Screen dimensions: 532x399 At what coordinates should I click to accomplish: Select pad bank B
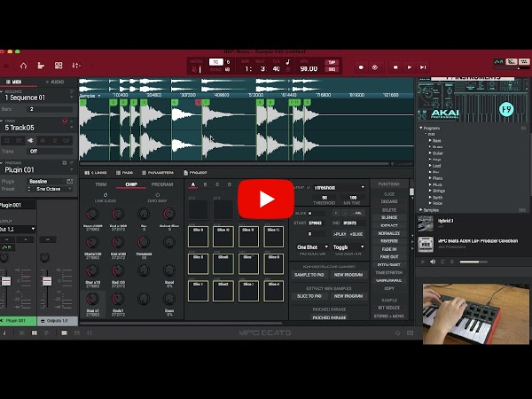[205, 184]
